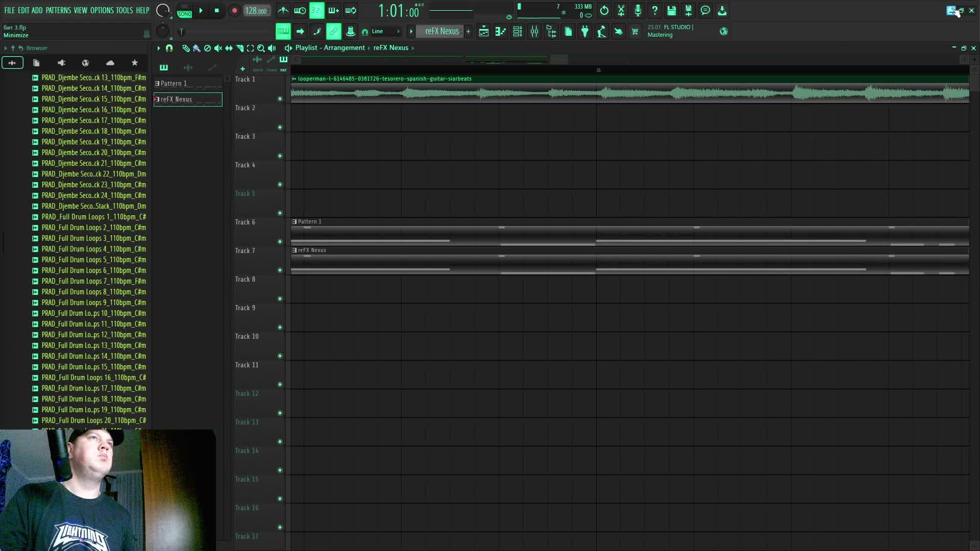This screenshot has width=980, height=551.
Task: Mute Track 7 with its green dot
Action: click(280, 270)
